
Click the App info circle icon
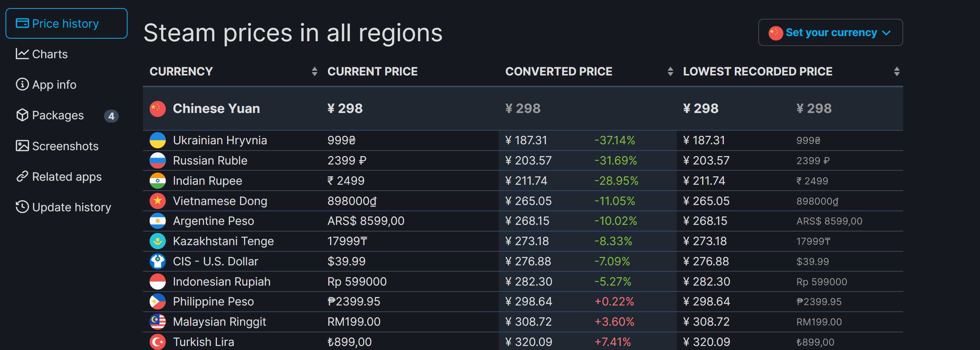[22, 84]
